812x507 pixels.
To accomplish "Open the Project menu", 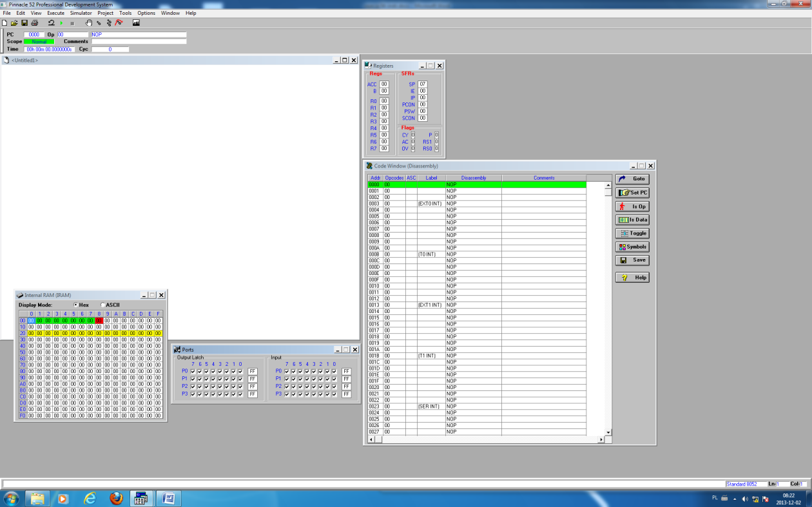I will (106, 13).
